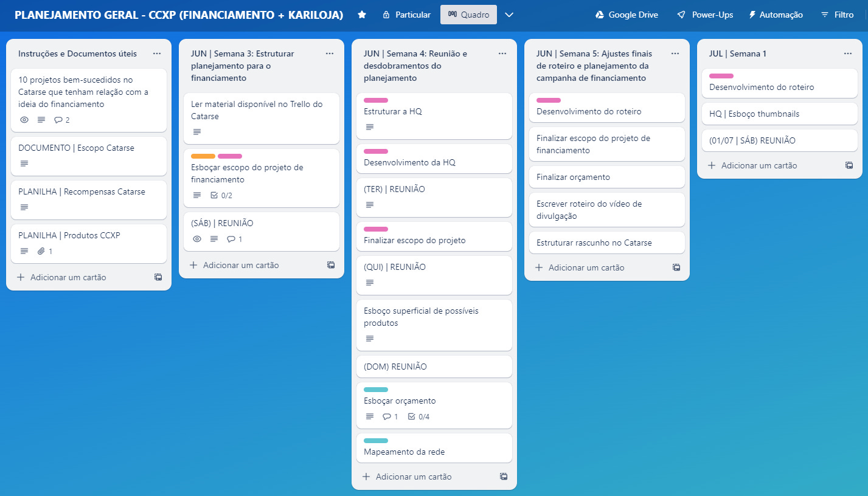The image size is (868, 496).
Task: Open the Google Drive power-up
Action: (x=627, y=15)
